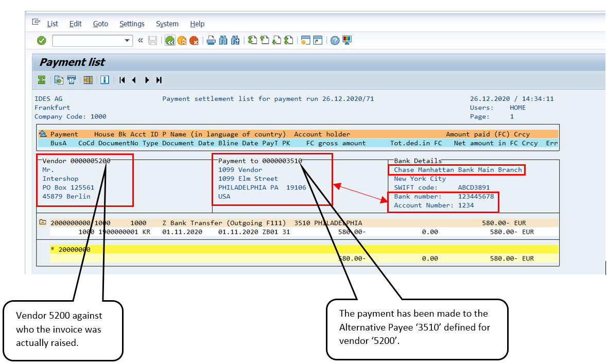
Task: Click the Continue/Exit yellow arrow icon
Action: point(182,40)
